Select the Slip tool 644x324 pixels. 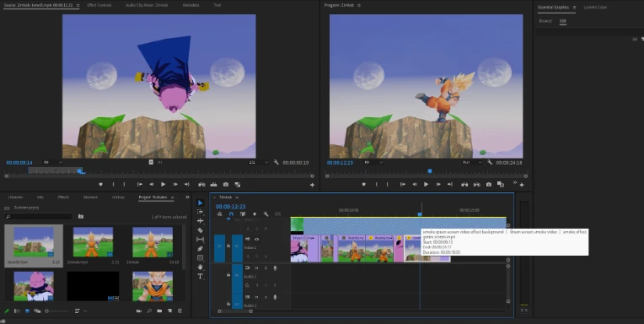(x=200, y=240)
